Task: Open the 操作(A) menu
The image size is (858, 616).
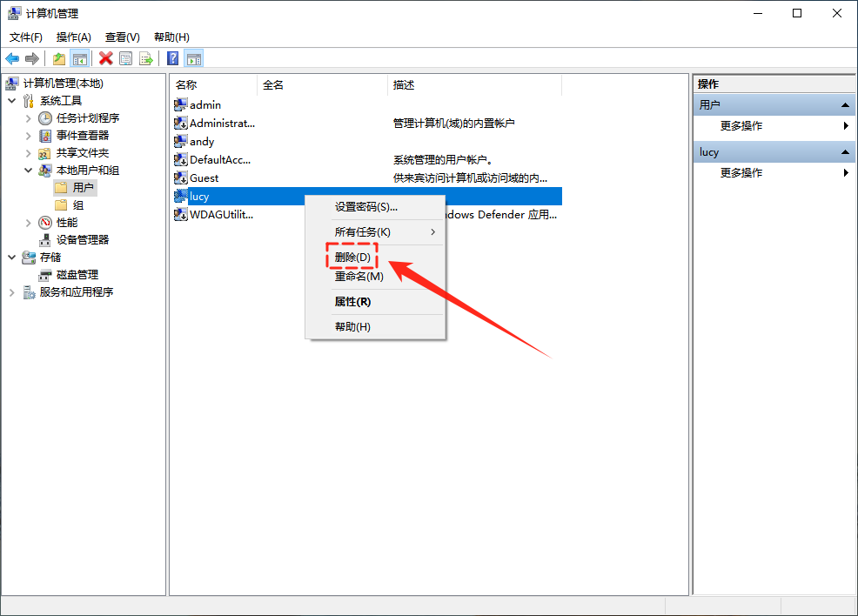Action: [x=73, y=37]
